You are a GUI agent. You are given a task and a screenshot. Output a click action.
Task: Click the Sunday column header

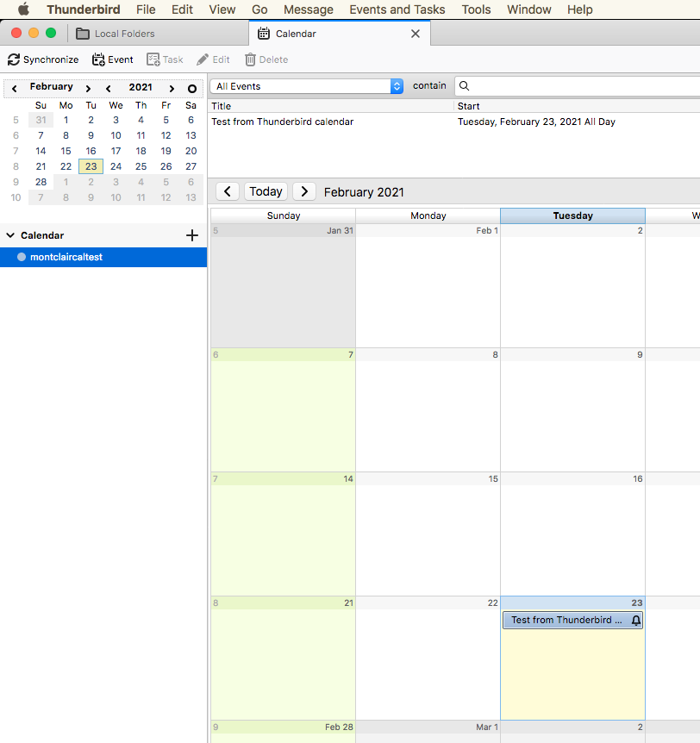pyautogui.click(x=284, y=215)
